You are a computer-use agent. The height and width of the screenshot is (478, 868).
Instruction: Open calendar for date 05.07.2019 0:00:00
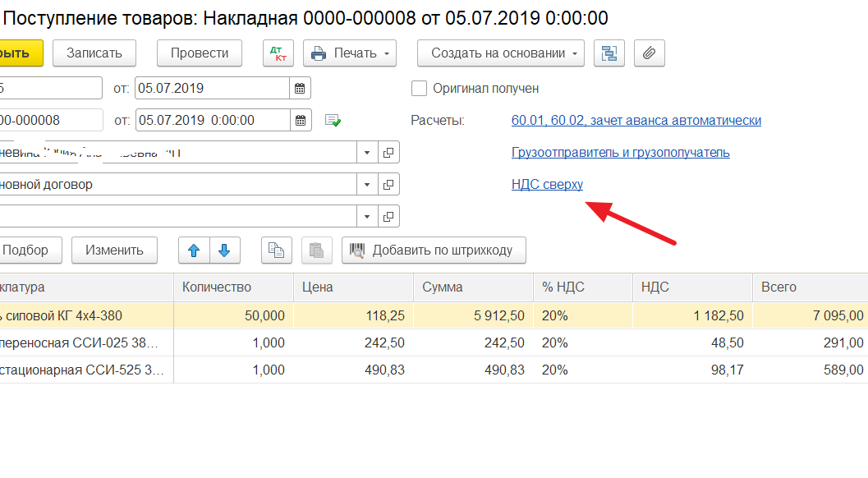pos(300,121)
